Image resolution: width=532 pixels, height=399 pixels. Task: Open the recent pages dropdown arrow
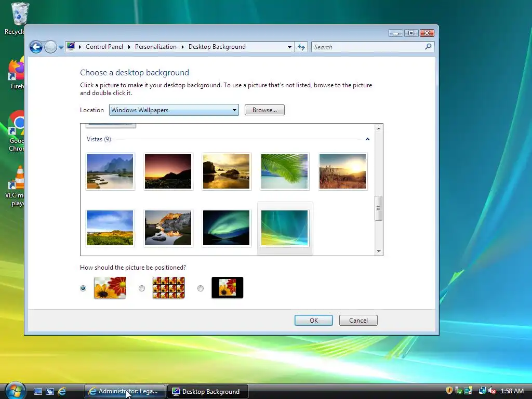(x=61, y=47)
